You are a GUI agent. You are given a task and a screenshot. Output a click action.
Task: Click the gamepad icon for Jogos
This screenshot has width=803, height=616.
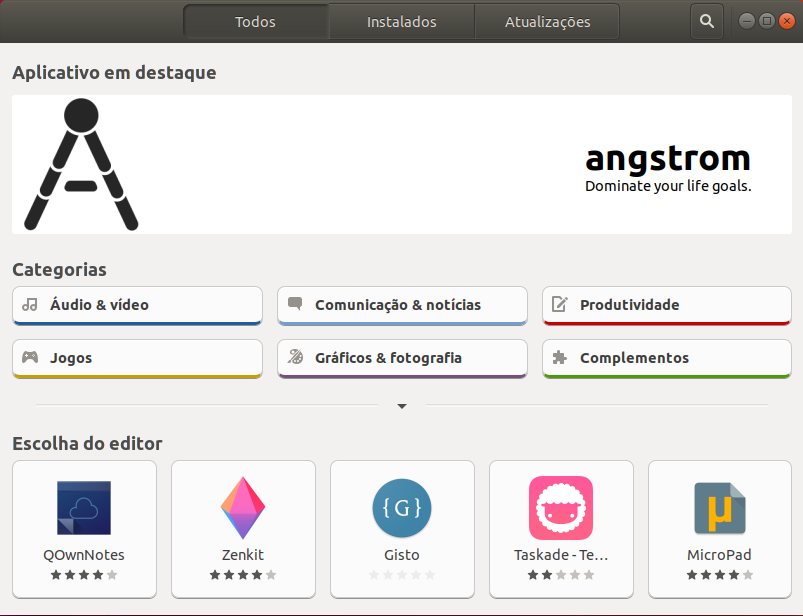tap(30, 357)
